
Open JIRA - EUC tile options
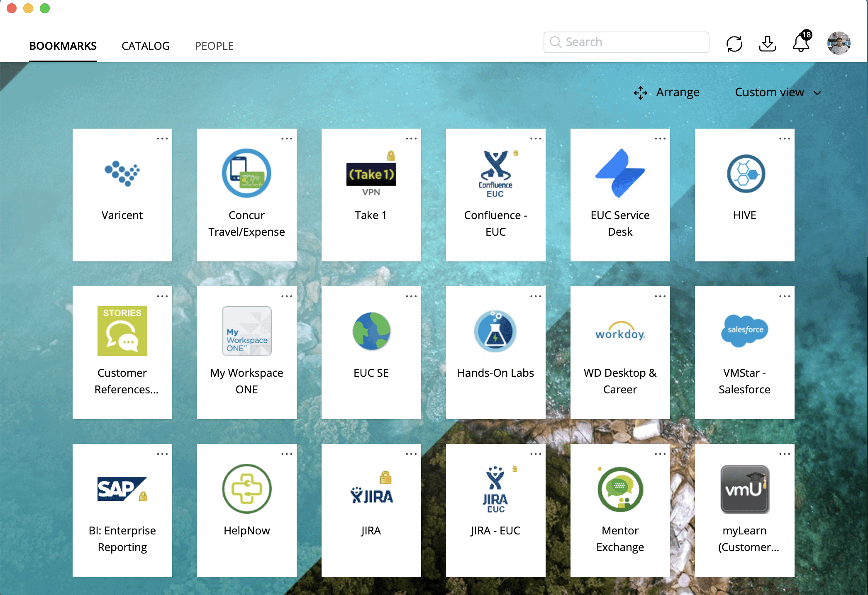(536, 454)
